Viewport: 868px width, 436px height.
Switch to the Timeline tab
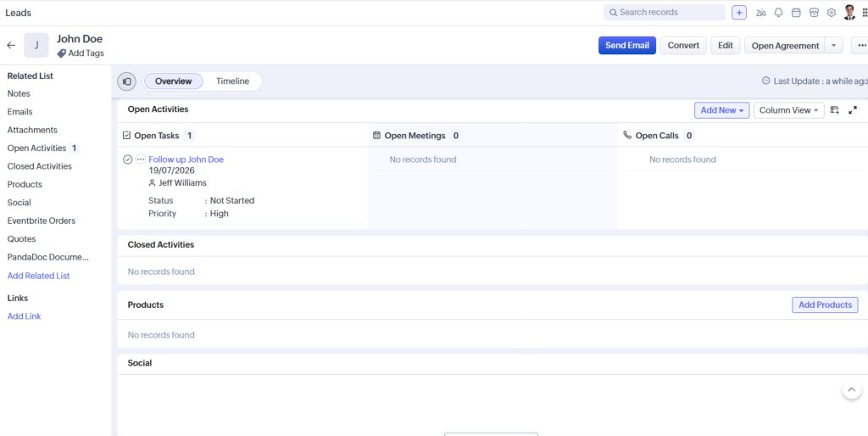(x=232, y=81)
